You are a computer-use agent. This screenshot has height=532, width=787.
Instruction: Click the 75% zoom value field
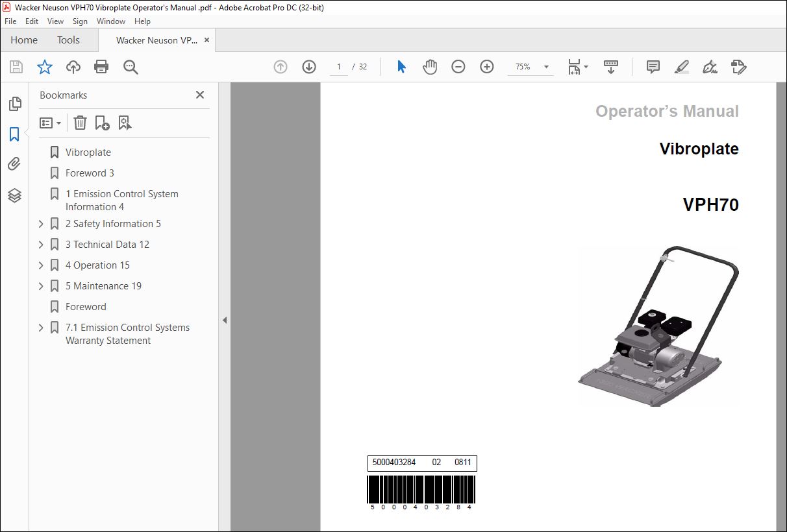pos(523,67)
